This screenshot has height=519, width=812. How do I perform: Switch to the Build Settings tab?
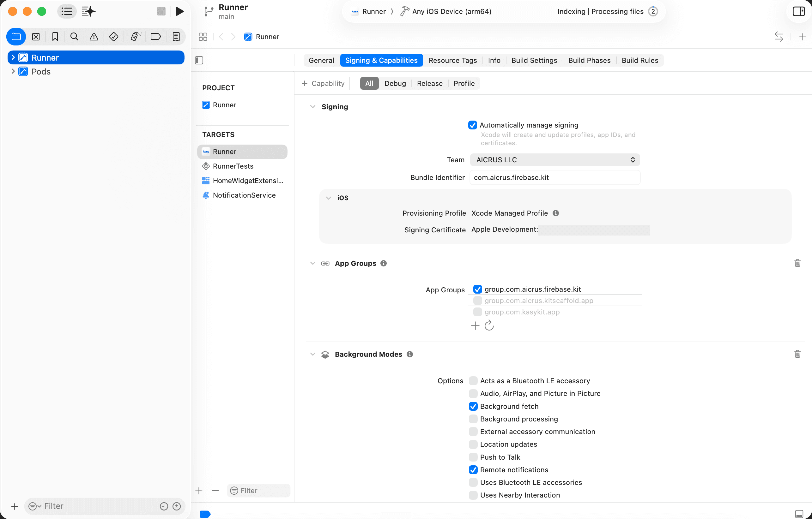click(x=534, y=60)
